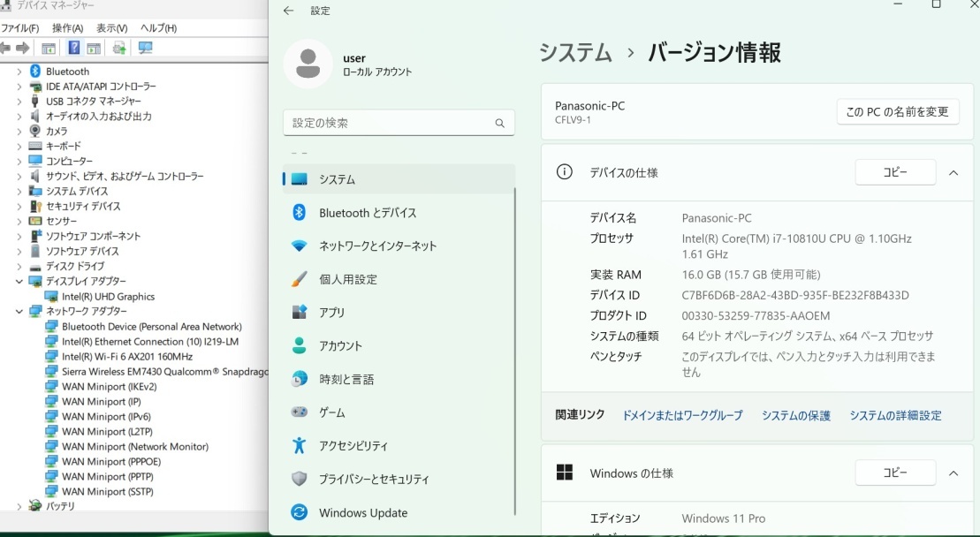Open the 表示(V) menu

112,28
